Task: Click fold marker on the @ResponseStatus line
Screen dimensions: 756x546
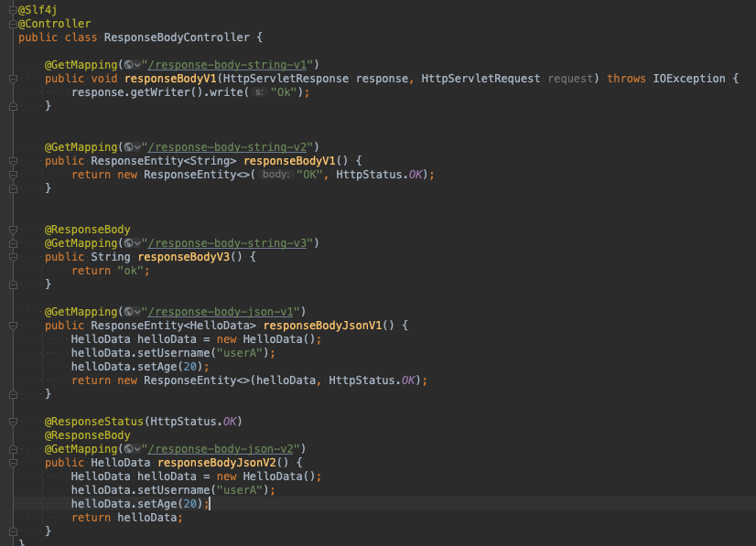Action: pyautogui.click(x=13, y=422)
